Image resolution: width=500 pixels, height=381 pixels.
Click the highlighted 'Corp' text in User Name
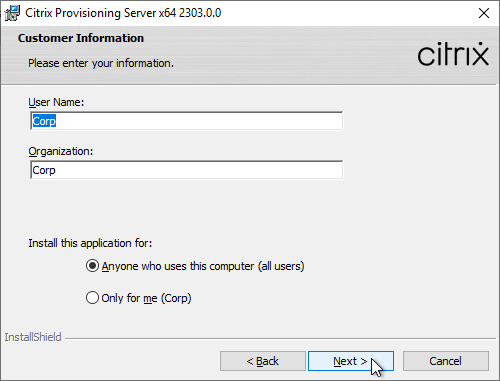click(x=44, y=121)
